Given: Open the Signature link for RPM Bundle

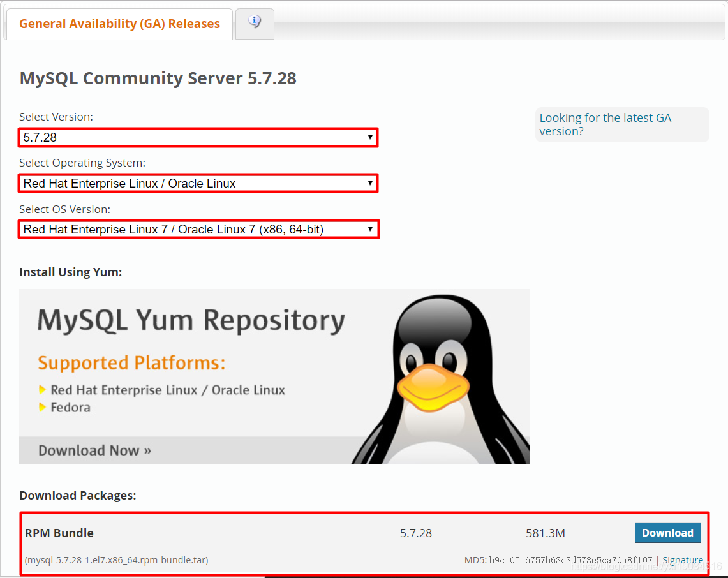Looking at the screenshot, I should 683,560.
